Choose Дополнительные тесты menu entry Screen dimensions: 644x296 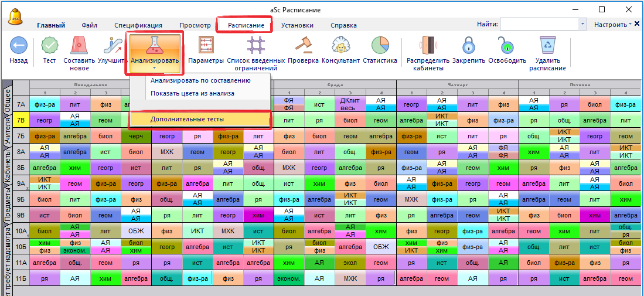point(187,119)
